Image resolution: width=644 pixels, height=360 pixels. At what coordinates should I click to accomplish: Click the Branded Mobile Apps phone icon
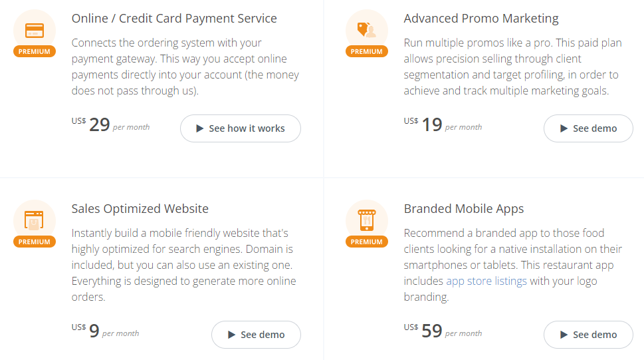(x=366, y=220)
